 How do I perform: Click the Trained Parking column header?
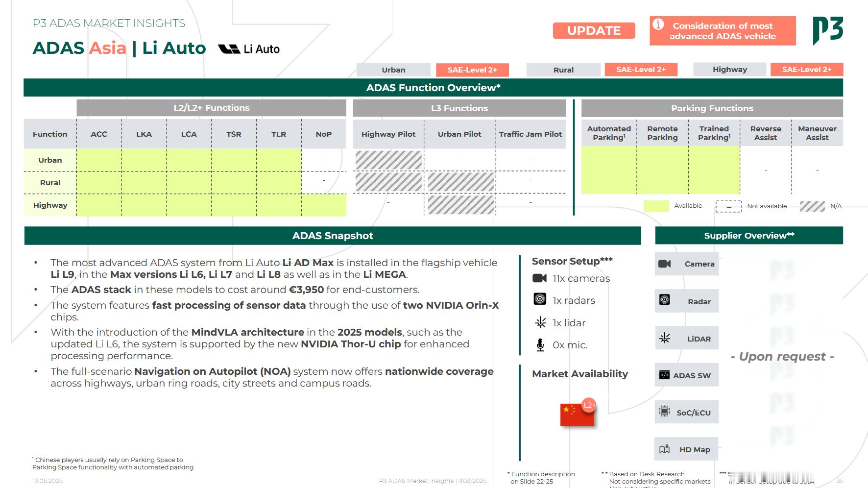tap(714, 133)
